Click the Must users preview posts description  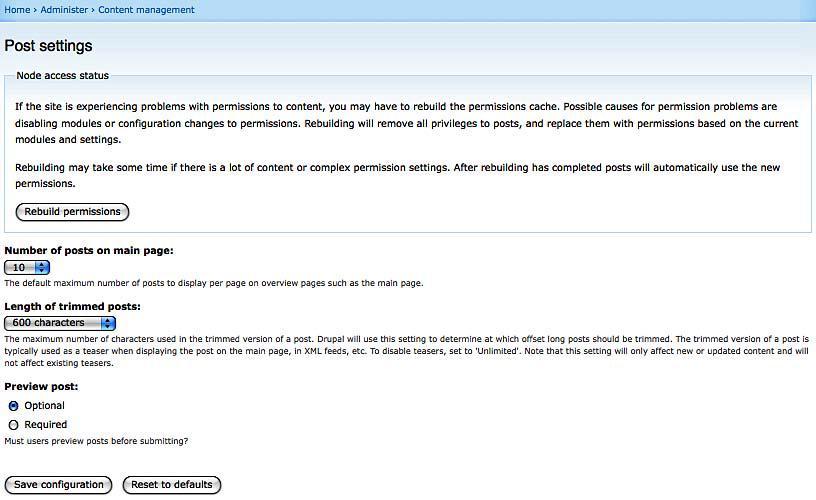click(96, 441)
